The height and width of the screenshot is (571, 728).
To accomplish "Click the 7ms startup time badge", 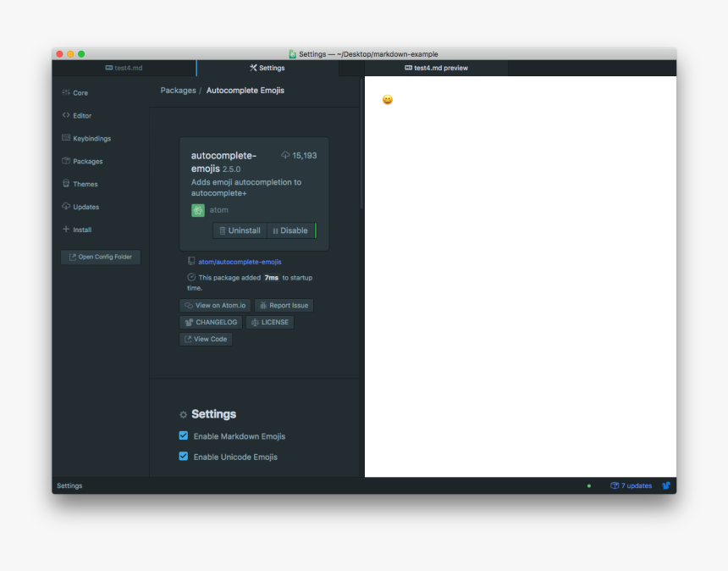I will [272, 278].
